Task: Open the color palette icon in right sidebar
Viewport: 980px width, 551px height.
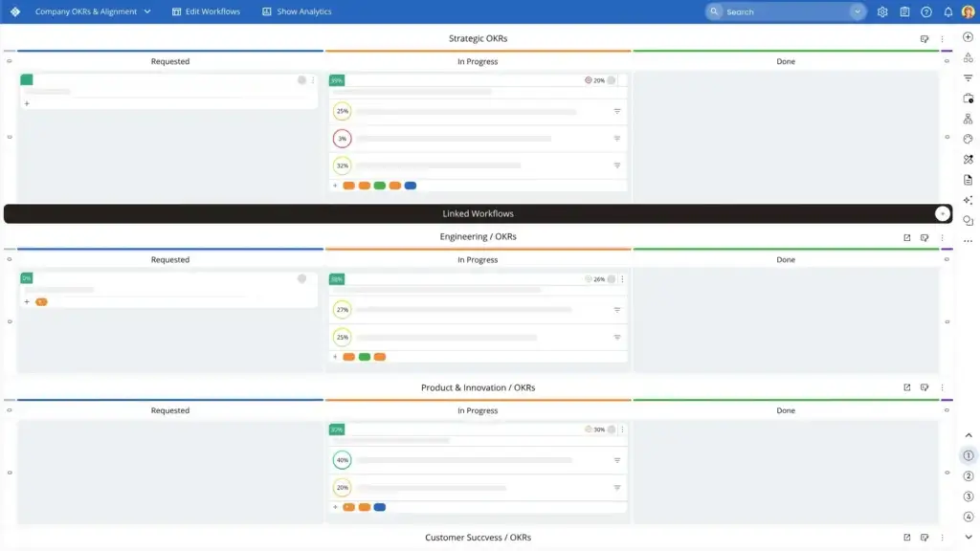Action: (968, 137)
